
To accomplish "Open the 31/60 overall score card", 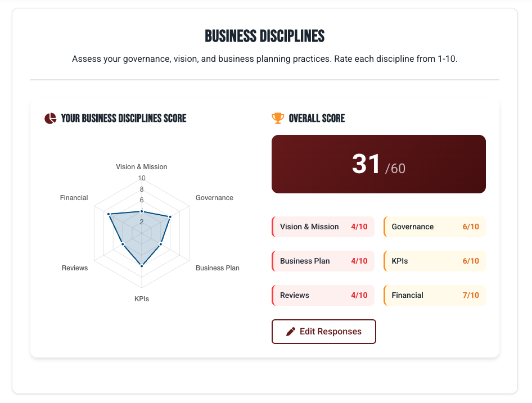I will coord(378,164).
